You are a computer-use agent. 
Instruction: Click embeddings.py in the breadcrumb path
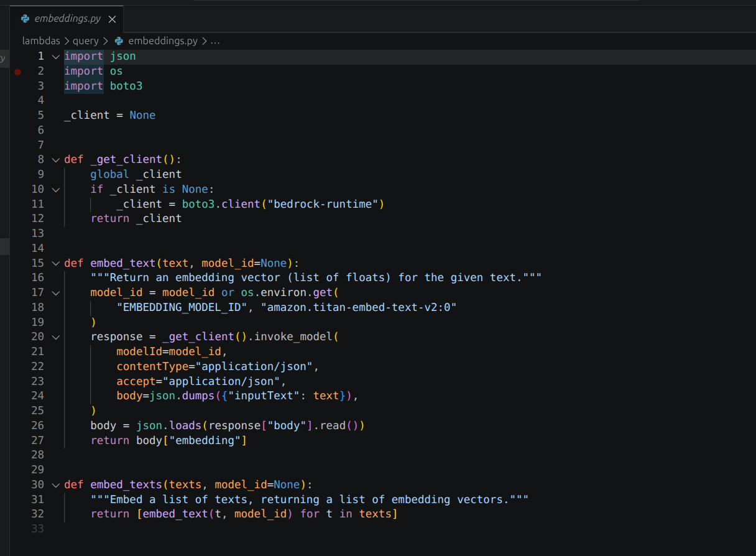163,41
